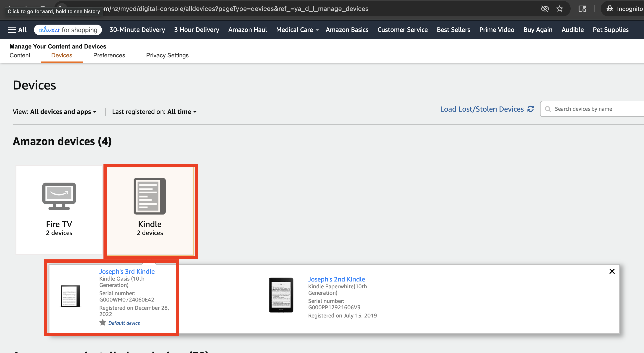Open Buy Again
Screen dimensions: 644x353
pyautogui.click(x=538, y=30)
